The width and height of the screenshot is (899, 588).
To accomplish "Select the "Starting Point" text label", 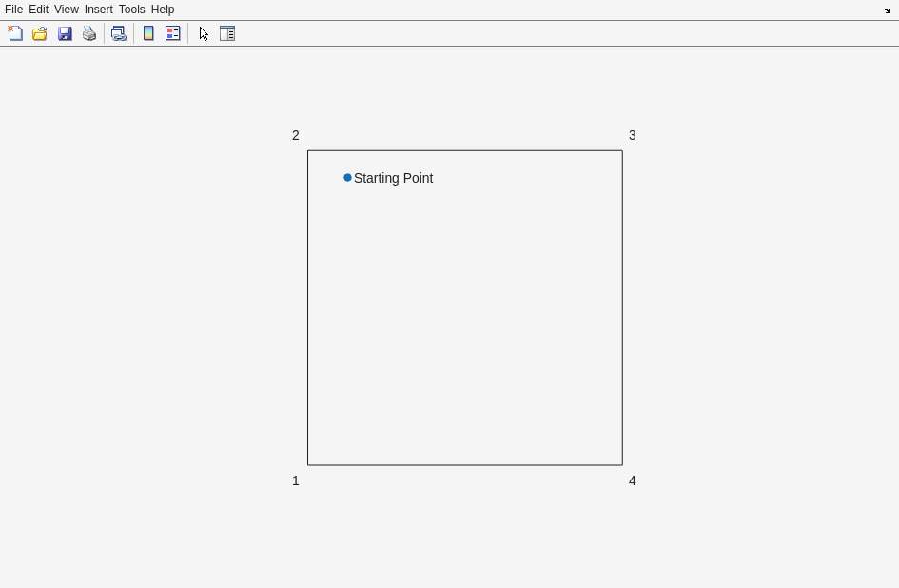I will coord(393,178).
